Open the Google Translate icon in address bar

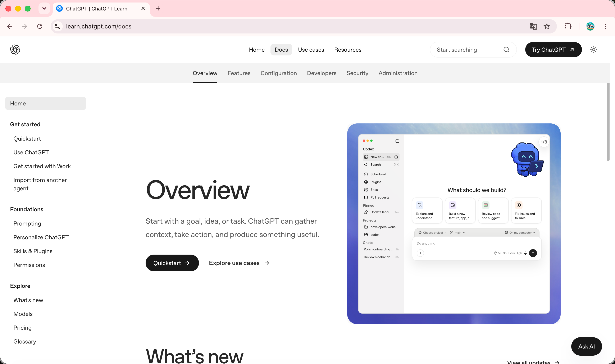pos(533,26)
